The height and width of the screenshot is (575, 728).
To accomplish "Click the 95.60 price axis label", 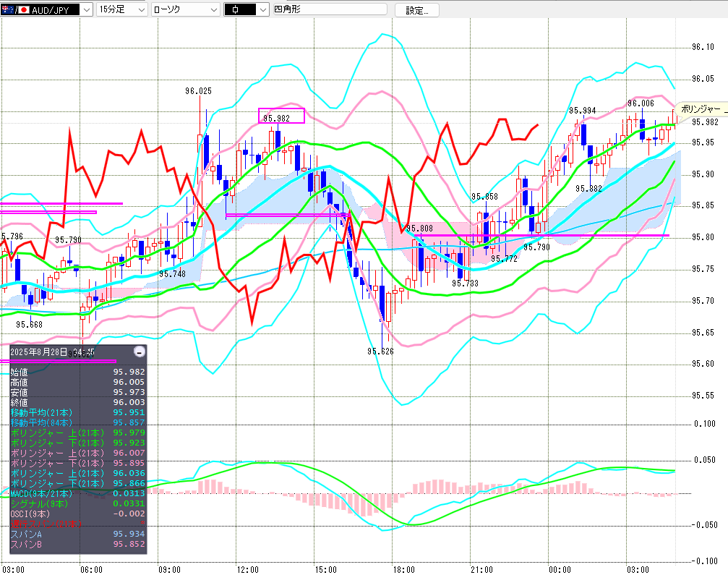I will [x=703, y=364].
